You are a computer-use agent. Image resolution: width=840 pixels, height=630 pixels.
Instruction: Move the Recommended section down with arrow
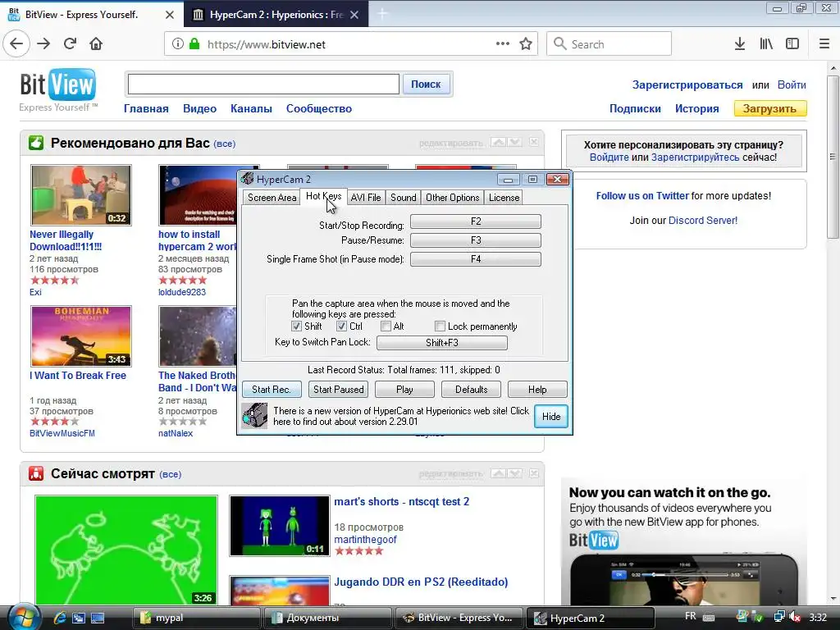[x=515, y=143]
